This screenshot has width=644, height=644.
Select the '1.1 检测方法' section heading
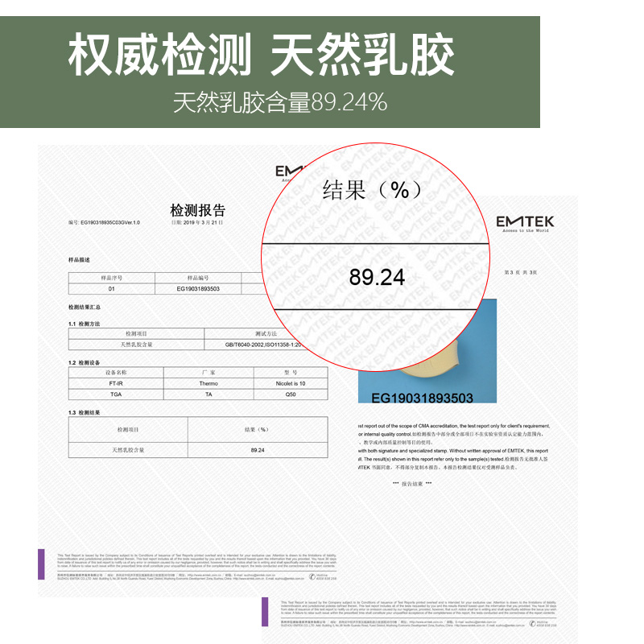pos(85,324)
